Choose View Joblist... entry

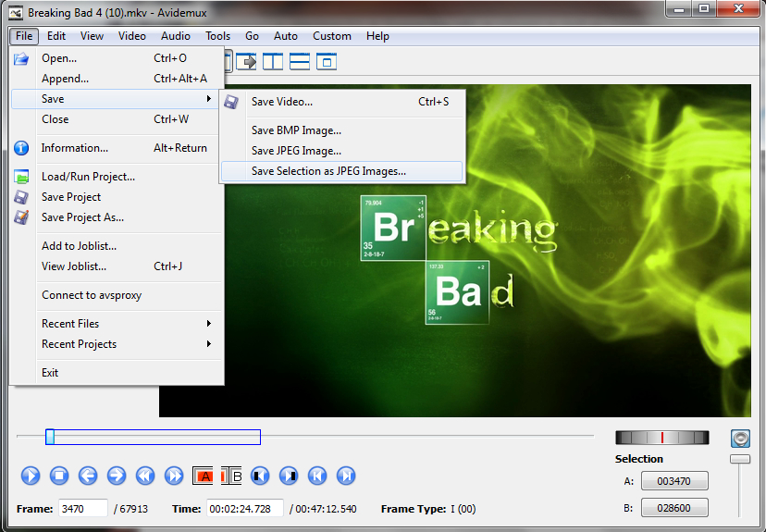[x=117, y=266]
